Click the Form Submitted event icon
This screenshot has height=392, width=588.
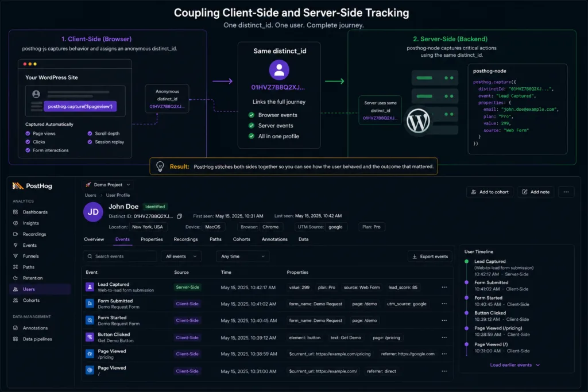tap(90, 304)
